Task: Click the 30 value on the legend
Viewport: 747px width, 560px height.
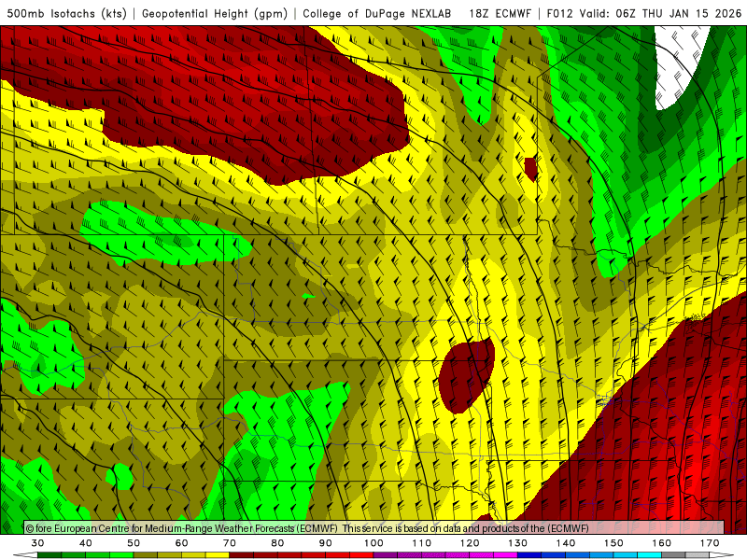Action: (37, 543)
